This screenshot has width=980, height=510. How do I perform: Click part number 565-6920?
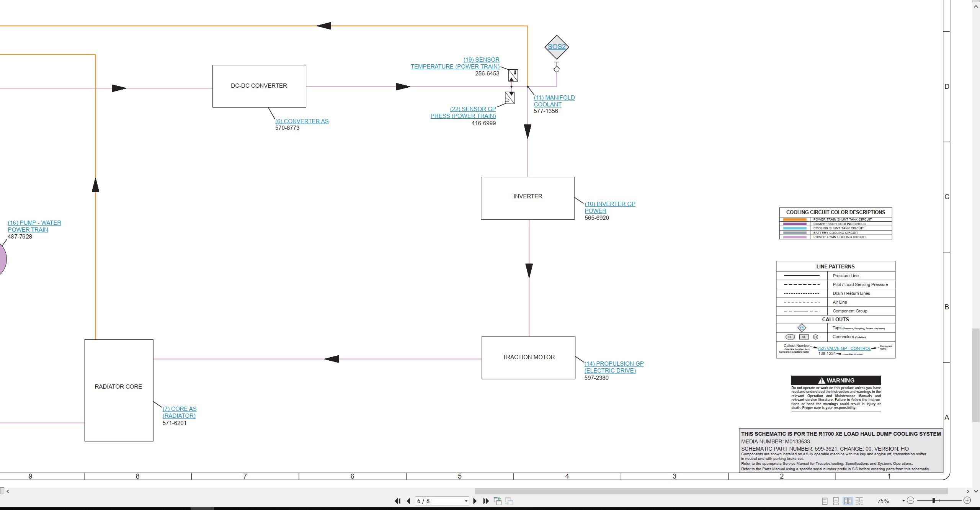[597, 218]
